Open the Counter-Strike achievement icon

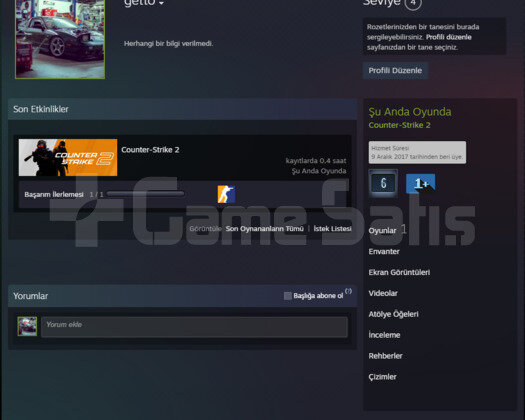pyautogui.click(x=226, y=194)
